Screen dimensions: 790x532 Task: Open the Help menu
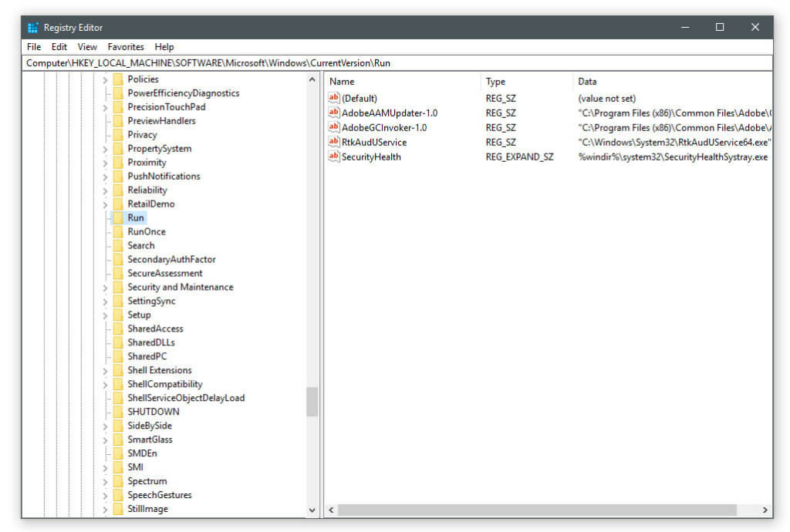coord(164,47)
